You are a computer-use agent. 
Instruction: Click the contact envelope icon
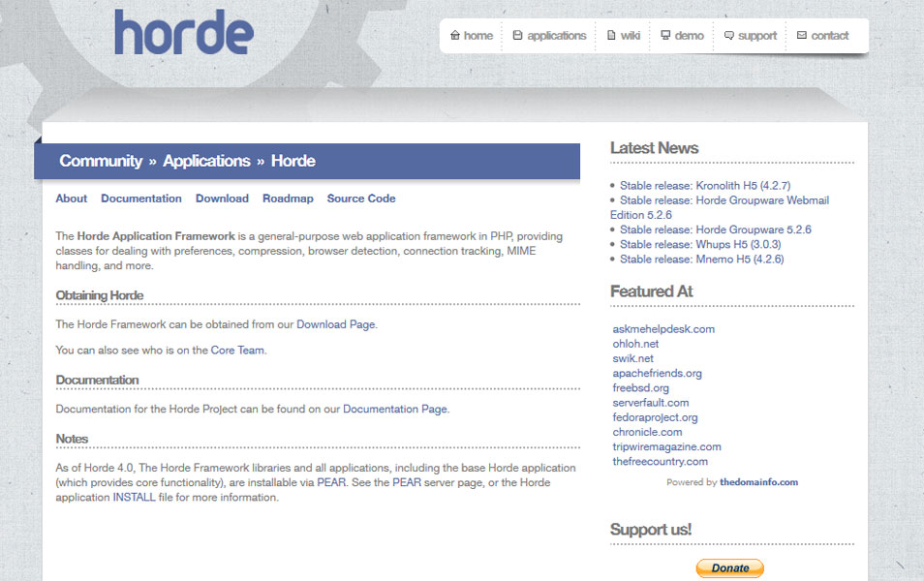point(801,36)
